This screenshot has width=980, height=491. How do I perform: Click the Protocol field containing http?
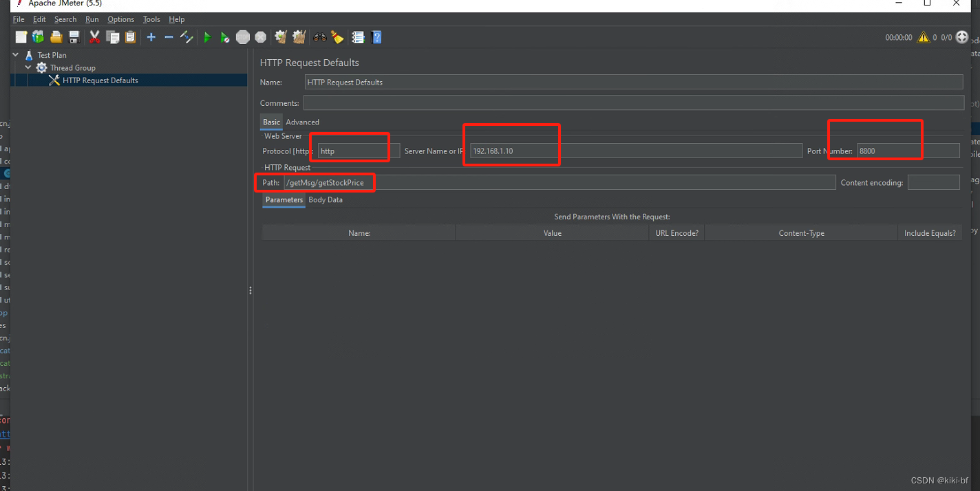pos(359,151)
